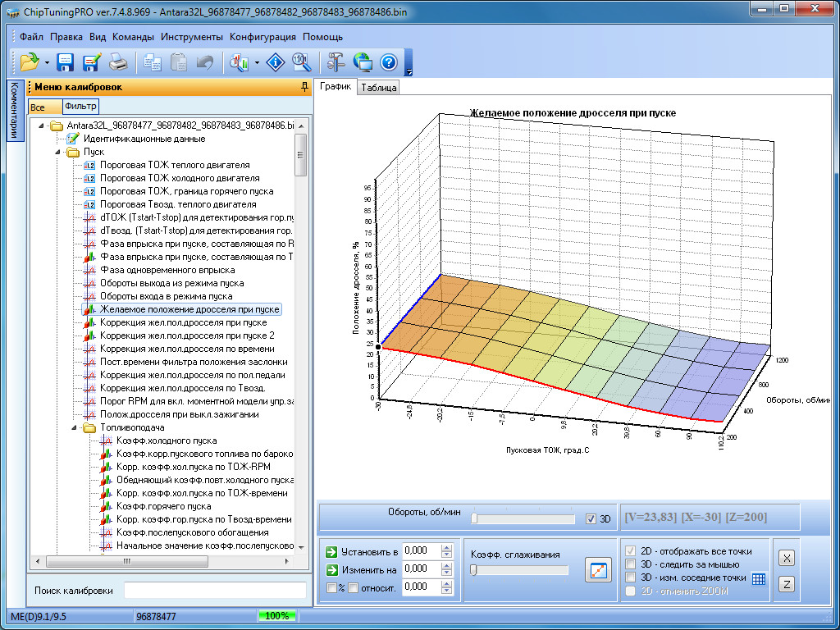This screenshot has height=630, width=840.
Task: Save the firmware with the floppy icon
Action: pyautogui.click(x=66, y=62)
